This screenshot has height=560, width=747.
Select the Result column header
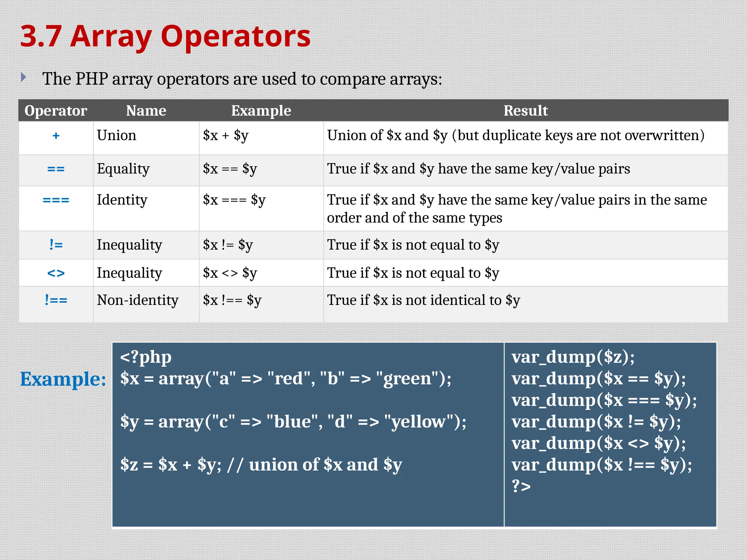525,110
